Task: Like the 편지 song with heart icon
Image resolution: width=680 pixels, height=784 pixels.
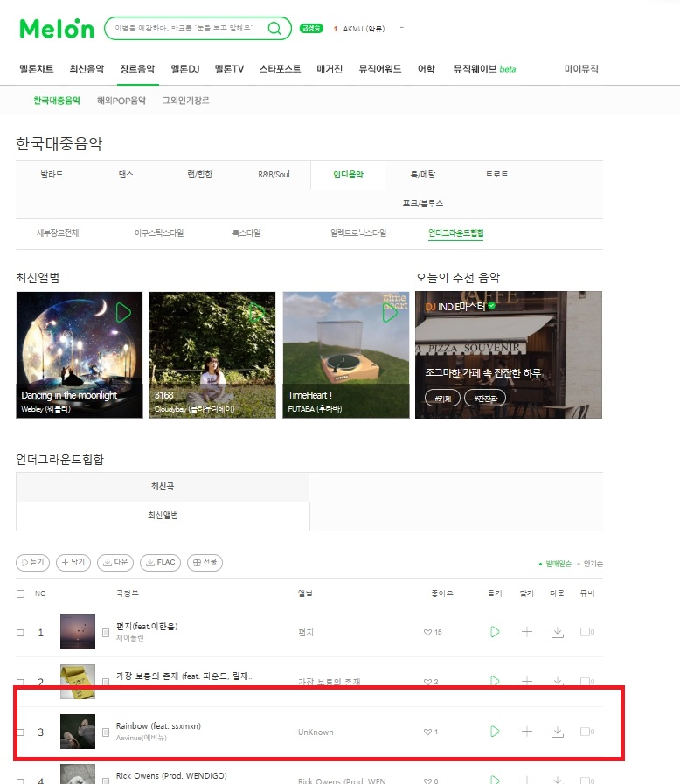Action: [x=427, y=632]
